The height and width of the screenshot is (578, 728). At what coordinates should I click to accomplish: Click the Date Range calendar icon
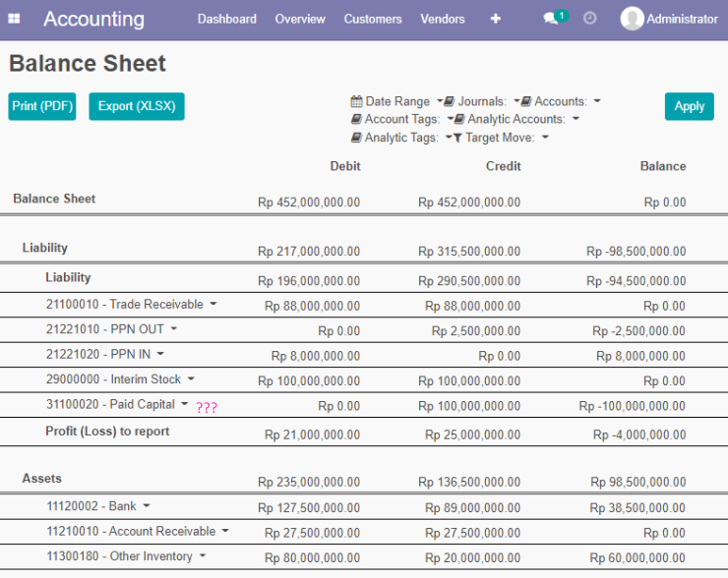click(356, 101)
